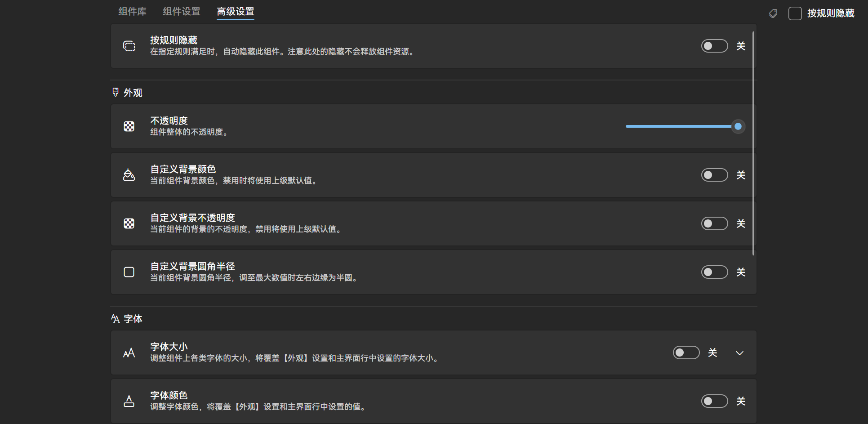Select the 自定义背景颜色 paint bucket icon

(x=129, y=175)
